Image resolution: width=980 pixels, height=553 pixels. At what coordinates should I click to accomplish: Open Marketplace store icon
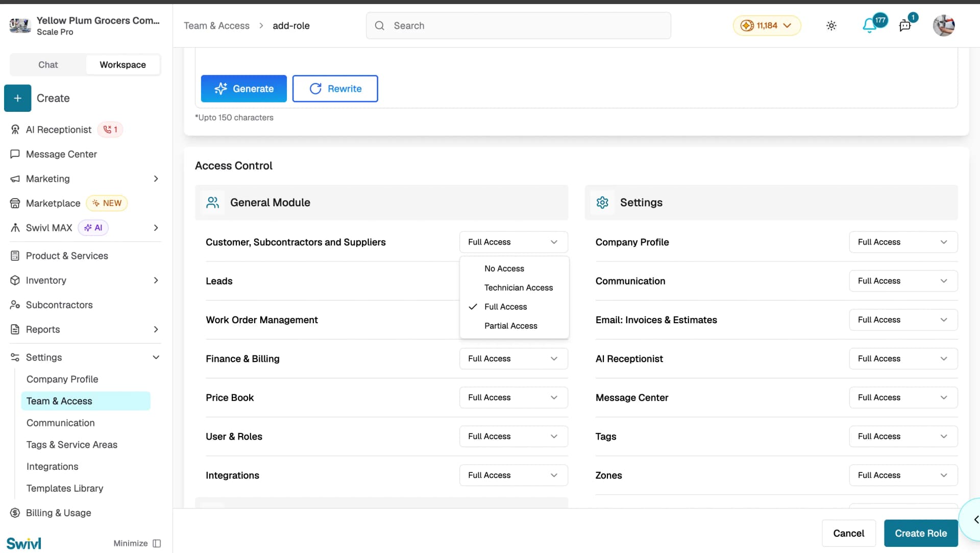pos(15,203)
